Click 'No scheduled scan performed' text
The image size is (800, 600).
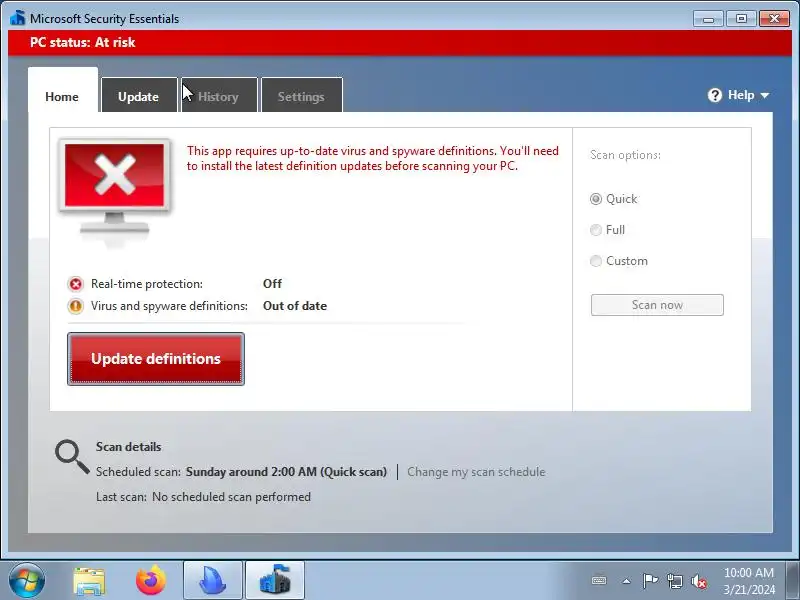(x=231, y=497)
